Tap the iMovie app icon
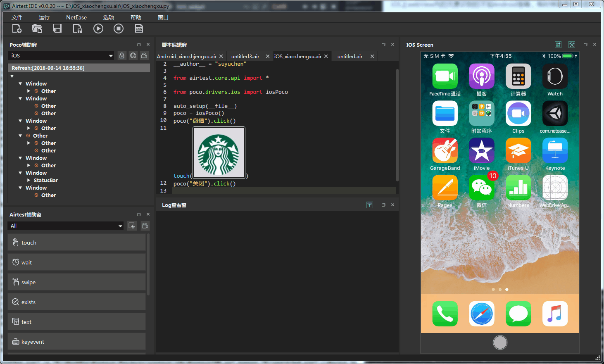The height and width of the screenshot is (364, 604). [x=482, y=151]
